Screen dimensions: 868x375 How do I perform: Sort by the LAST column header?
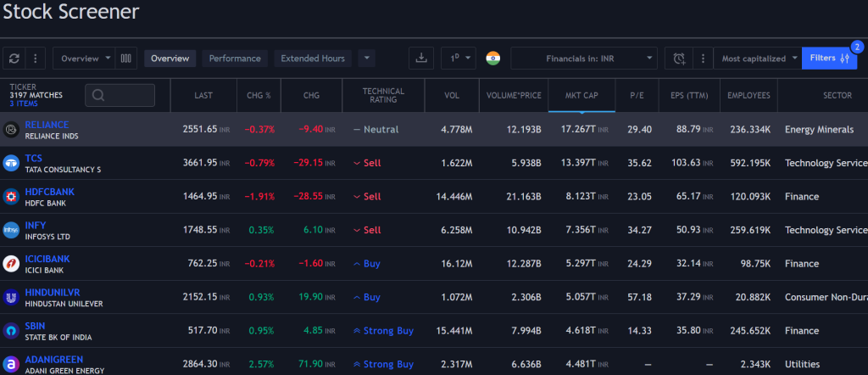(203, 95)
